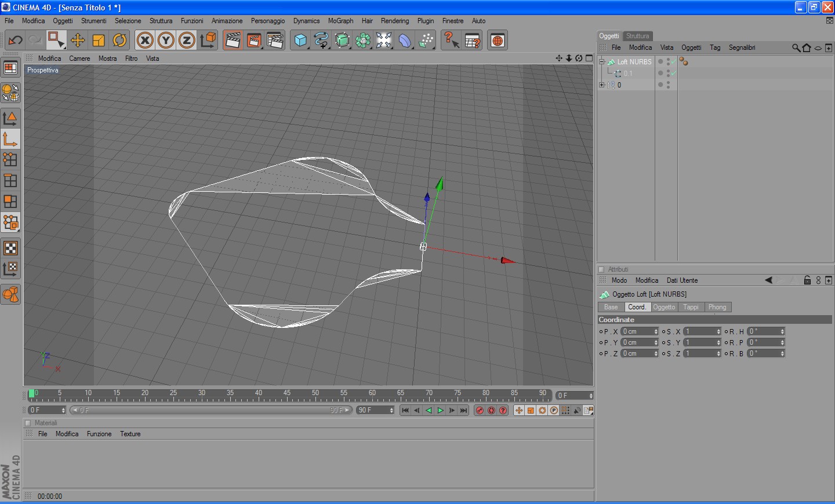The image size is (835, 504).
Task: Click Modo in the Attributi panel
Action: tap(619, 280)
